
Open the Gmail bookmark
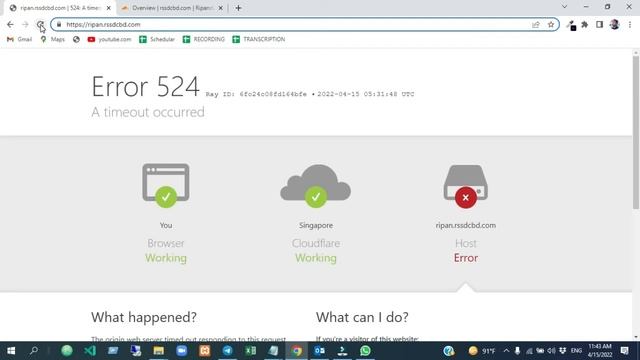click(x=19, y=39)
